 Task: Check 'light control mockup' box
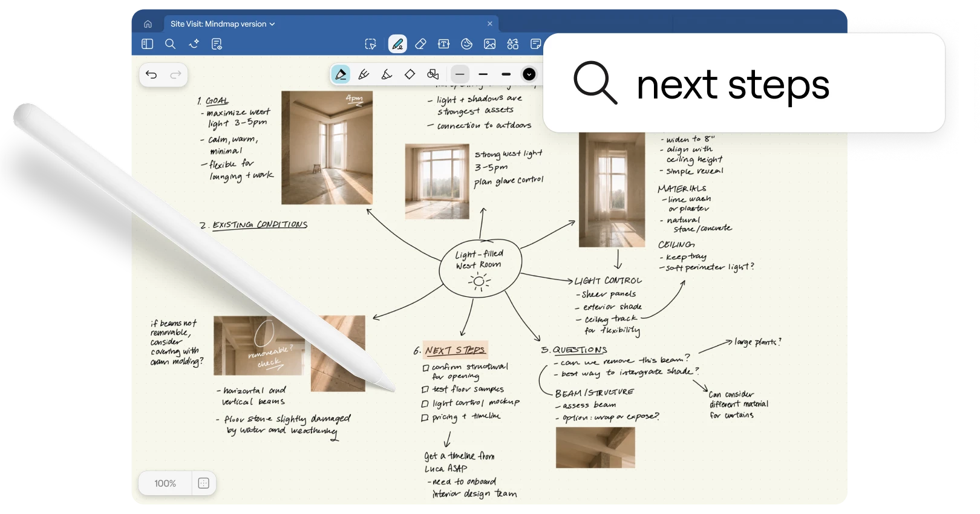(425, 404)
